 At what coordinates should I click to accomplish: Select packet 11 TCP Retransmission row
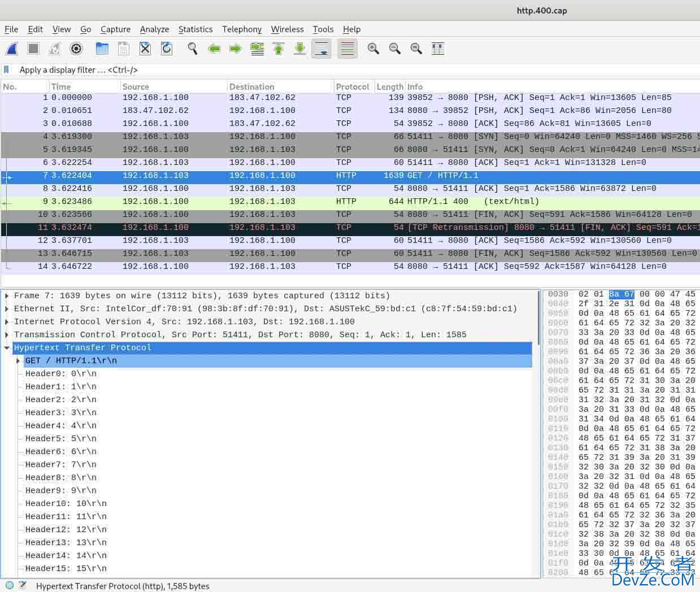[350, 227]
